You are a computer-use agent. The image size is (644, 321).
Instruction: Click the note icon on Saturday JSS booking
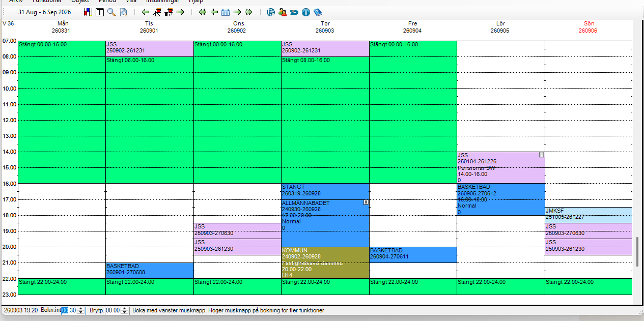point(542,155)
